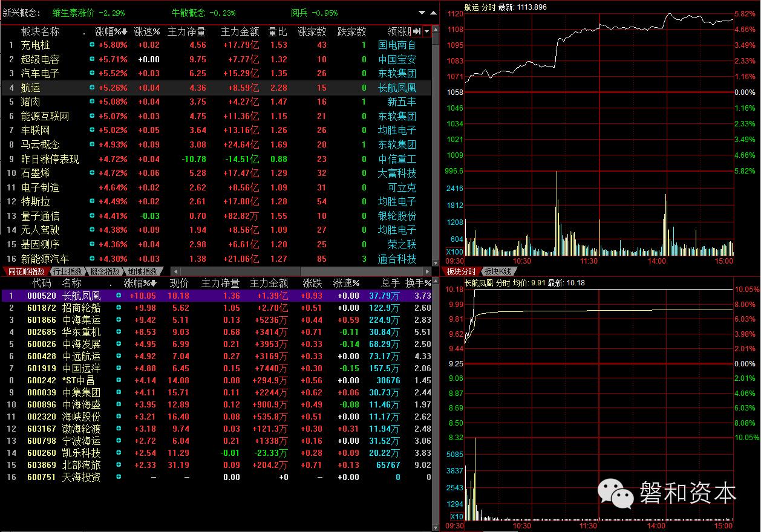Click the X10 volume scale icon
This screenshot has height=532, width=761.
coord(456,516)
